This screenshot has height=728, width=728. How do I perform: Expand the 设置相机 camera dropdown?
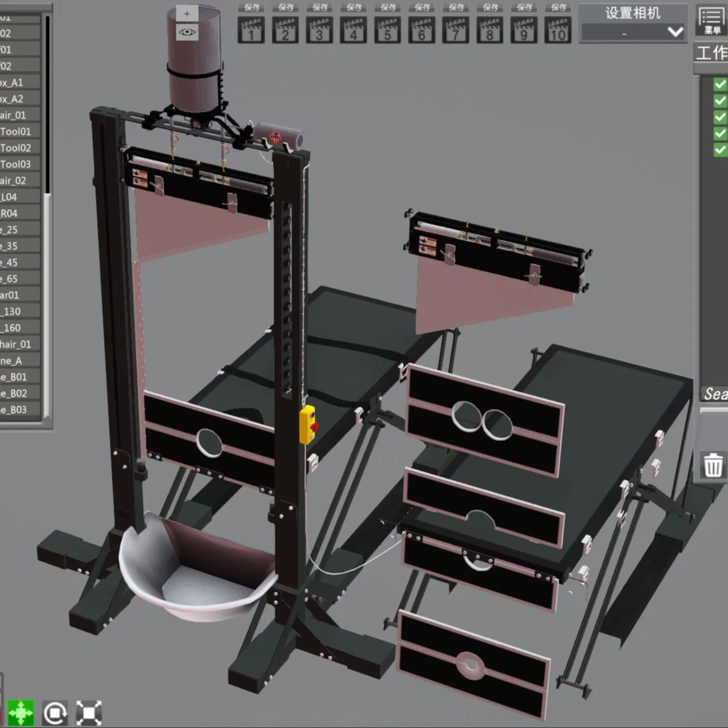coord(633,32)
